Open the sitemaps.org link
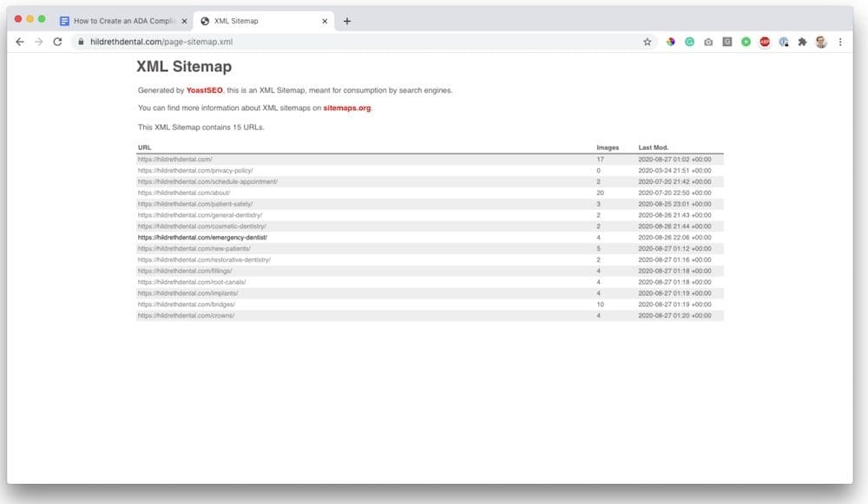 pyautogui.click(x=347, y=108)
